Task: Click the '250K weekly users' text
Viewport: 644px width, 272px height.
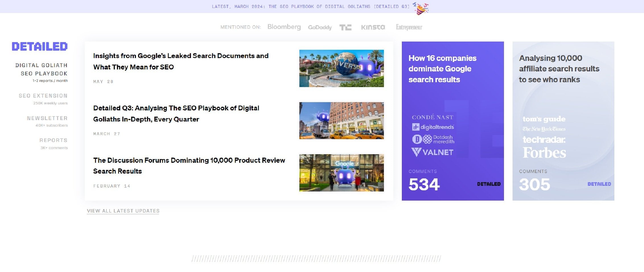Action: (x=50, y=103)
